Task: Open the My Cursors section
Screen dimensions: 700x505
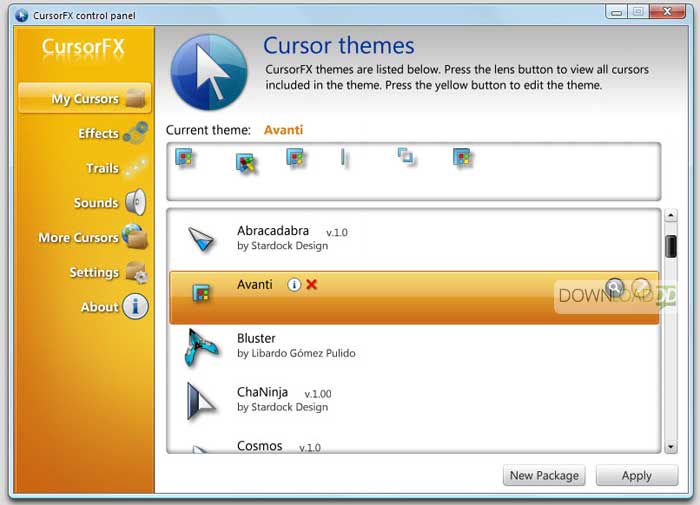Action: 84,98
